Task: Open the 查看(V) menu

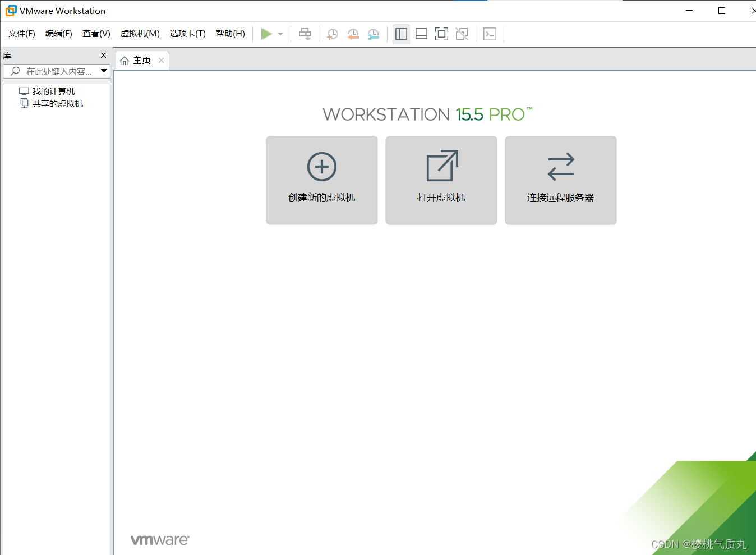Action: [x=96, y=34]
